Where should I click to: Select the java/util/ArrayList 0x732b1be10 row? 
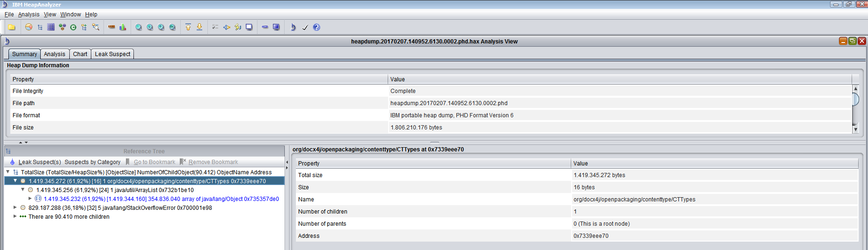[110, 190]
